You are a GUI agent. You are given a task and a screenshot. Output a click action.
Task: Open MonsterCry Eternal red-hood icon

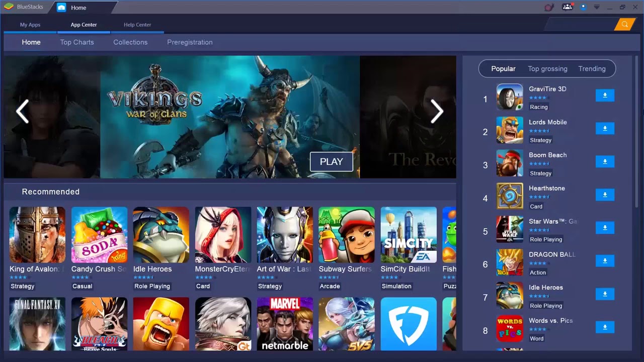(x=223, y=235)
